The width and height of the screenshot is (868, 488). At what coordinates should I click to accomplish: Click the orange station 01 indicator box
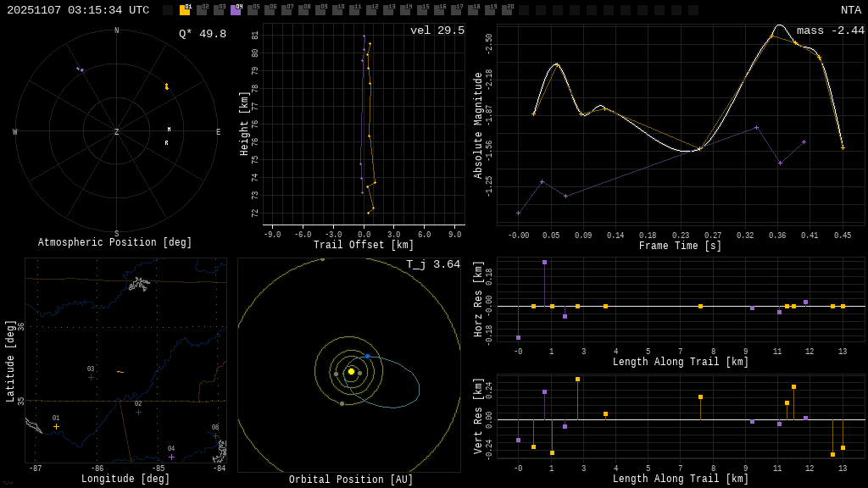[x=185, y=10]
